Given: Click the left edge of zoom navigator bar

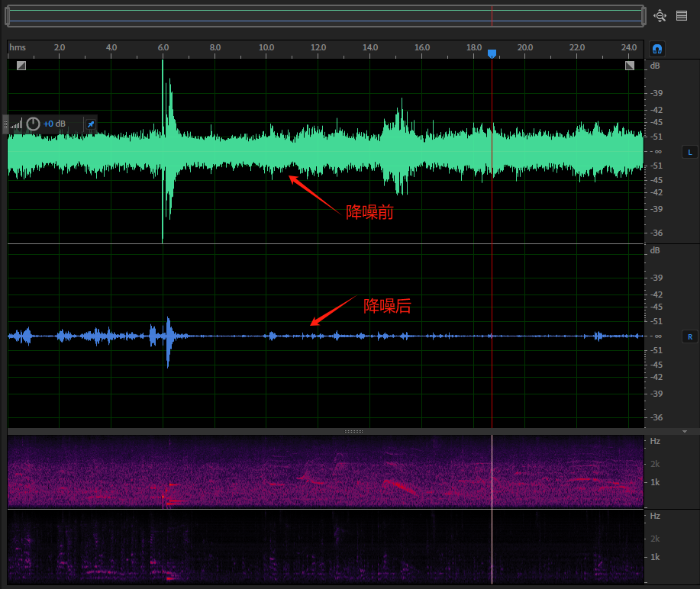Looking at the screenshot, I should pyautogui.click(x=8, y=15).
